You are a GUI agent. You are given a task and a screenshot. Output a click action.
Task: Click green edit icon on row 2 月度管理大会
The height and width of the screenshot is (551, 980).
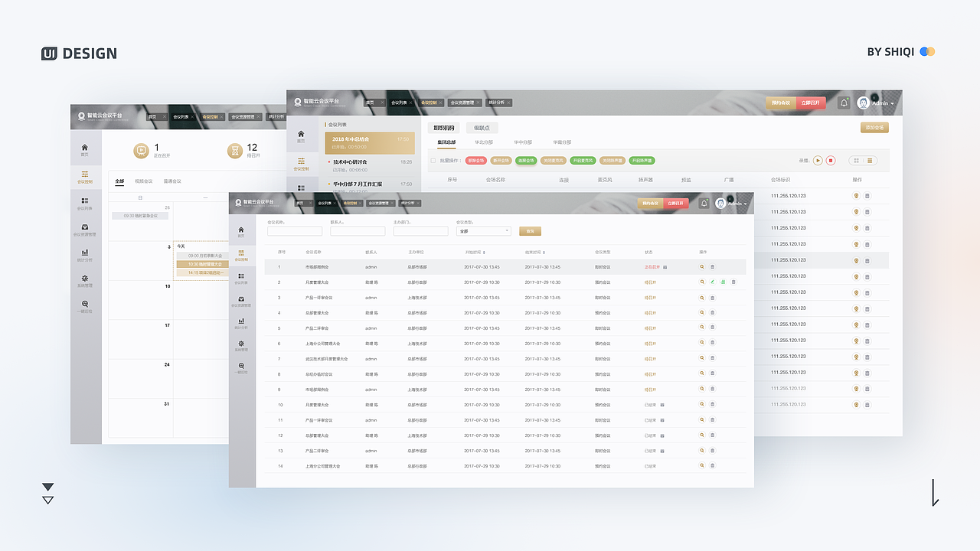pyautogui.click(x=712, y=282)
